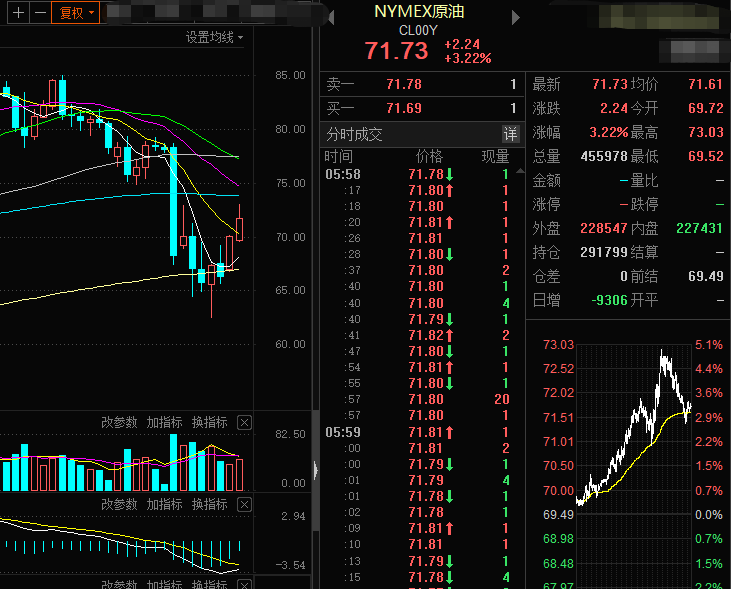Close the bottom third indicator panel
Screen dimensions: 731x589
(244, 584)
